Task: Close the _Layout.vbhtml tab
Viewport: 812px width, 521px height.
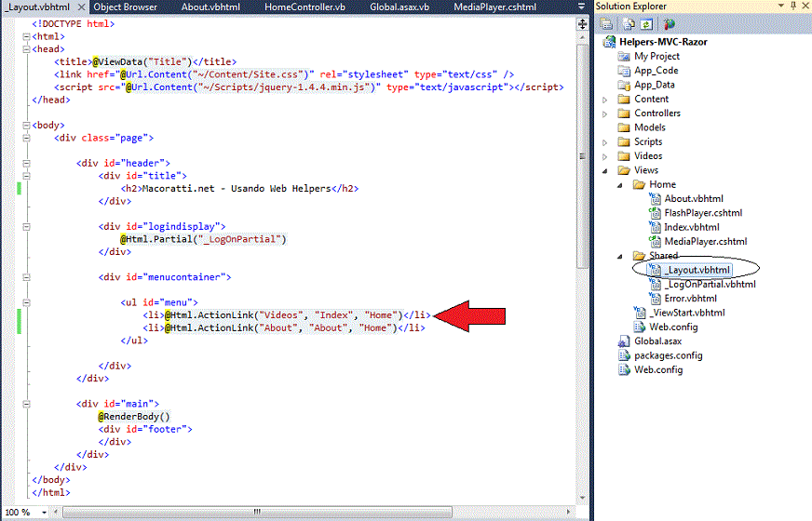Action: pyautogui.click(x=81, y=7)
